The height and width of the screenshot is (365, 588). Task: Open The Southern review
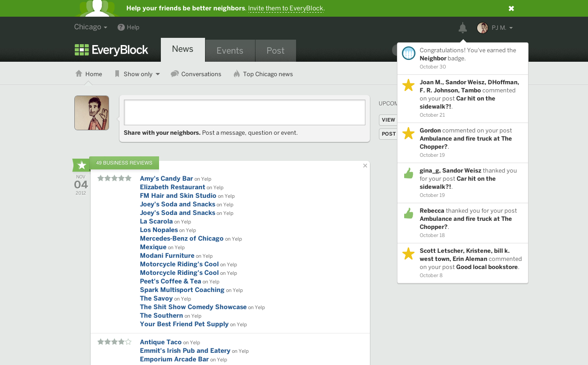click(161, 315)
